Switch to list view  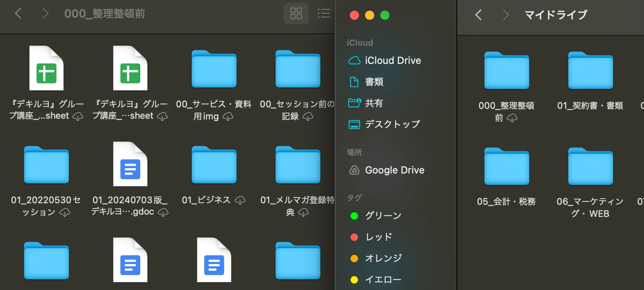click(324, 14)
